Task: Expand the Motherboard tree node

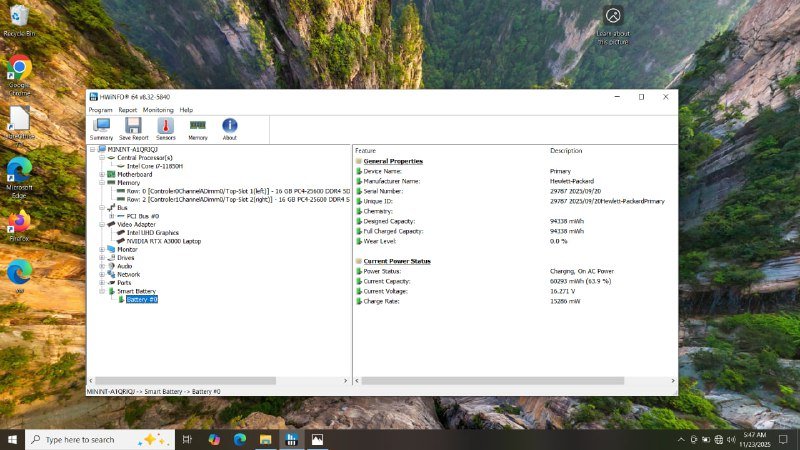Action: 102,174
